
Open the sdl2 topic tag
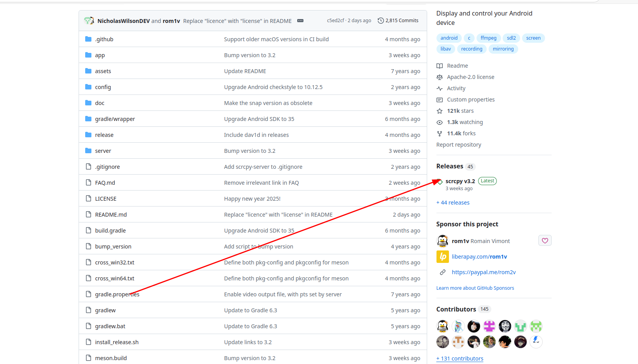pyautogui.click(x=511, y=38)
